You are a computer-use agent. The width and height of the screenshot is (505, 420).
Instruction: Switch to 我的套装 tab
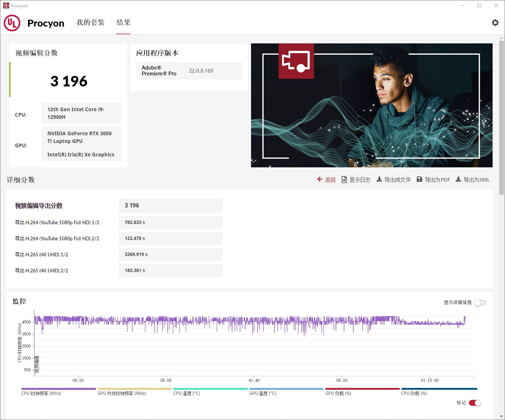click(x=90, y=23)
